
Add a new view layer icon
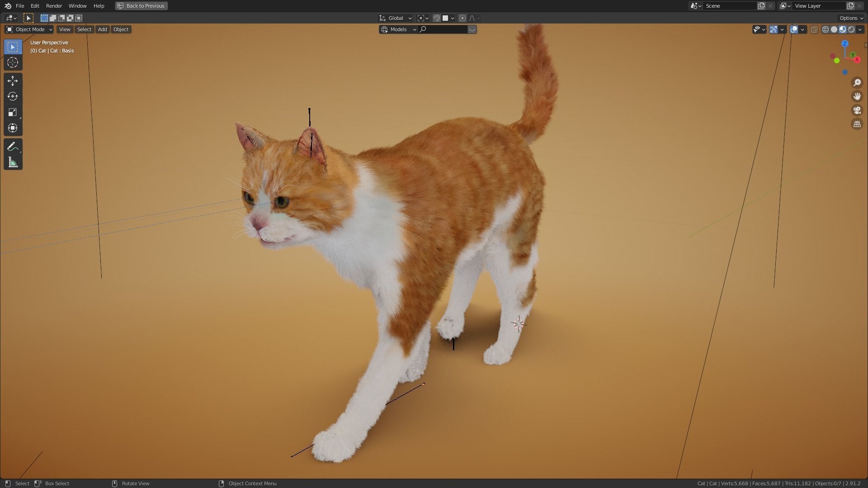coord(850,6)
